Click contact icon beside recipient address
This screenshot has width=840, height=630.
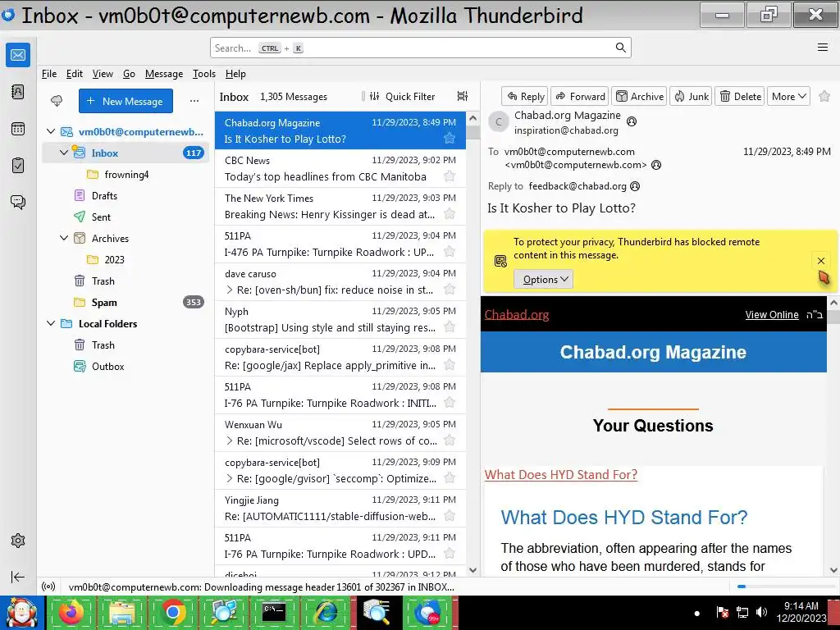[x=655, y=165]
